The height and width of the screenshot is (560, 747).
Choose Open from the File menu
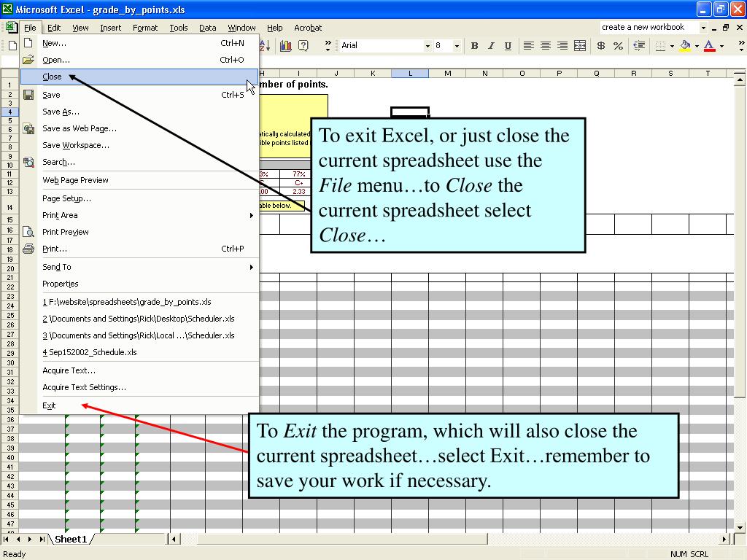coord(140,60)
